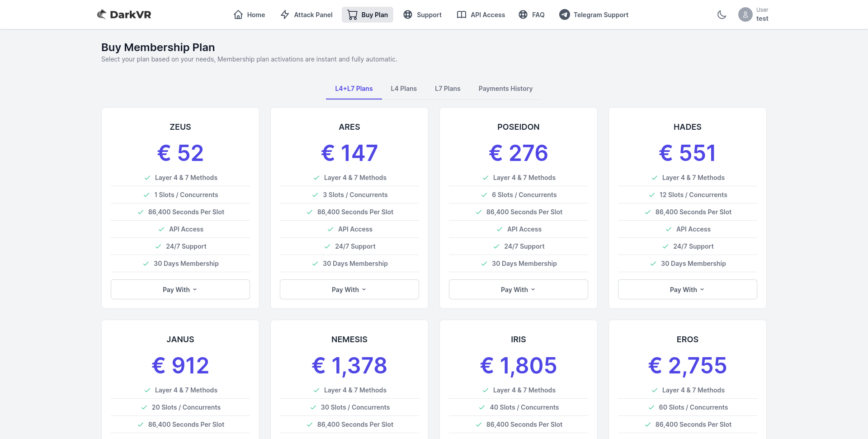Click the Buy Membership Plan heading
The width and height of the screenshot is (868, 439).
click(158, 47)
